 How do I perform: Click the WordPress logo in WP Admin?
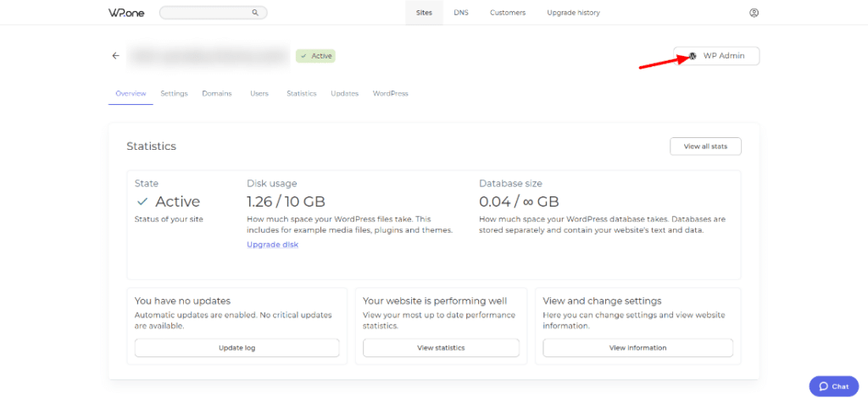click(x=693, y=56)
